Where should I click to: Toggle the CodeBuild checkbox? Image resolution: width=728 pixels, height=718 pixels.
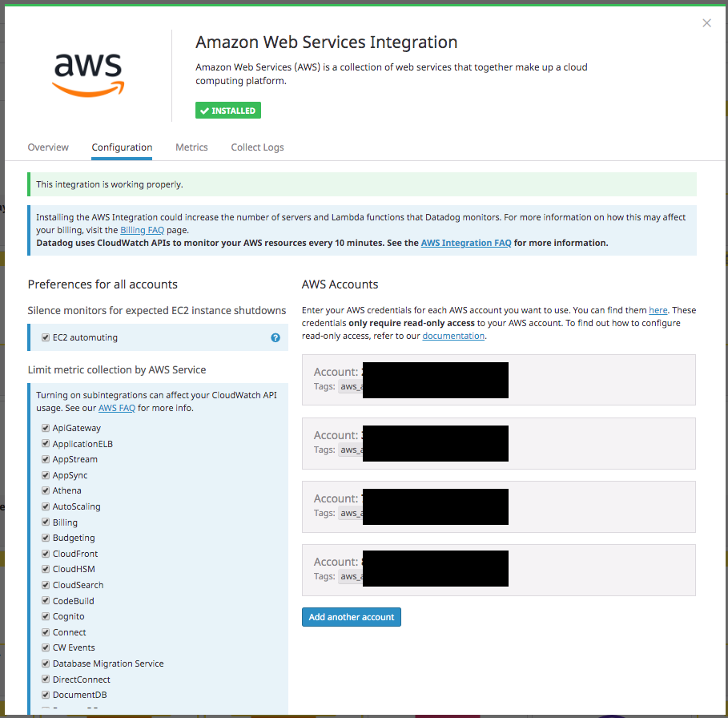pyautogui.click(x=46, y=600)
